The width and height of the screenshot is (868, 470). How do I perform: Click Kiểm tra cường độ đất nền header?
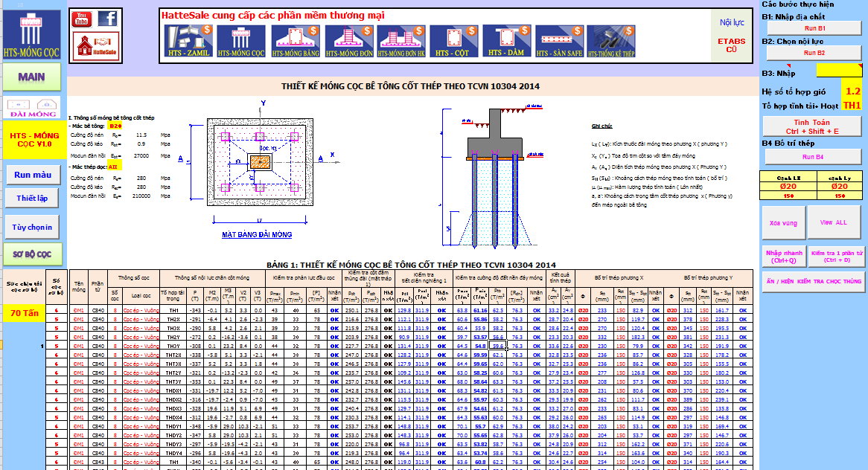499,277
